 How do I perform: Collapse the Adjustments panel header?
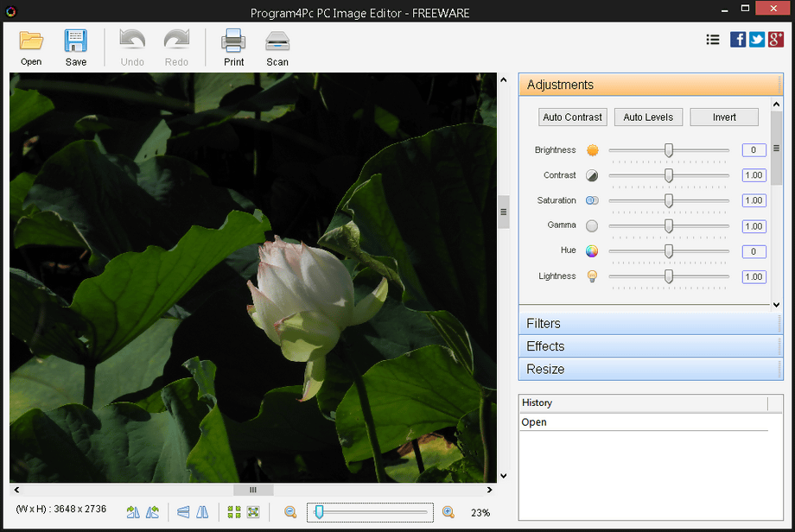(x=651, y=85)
